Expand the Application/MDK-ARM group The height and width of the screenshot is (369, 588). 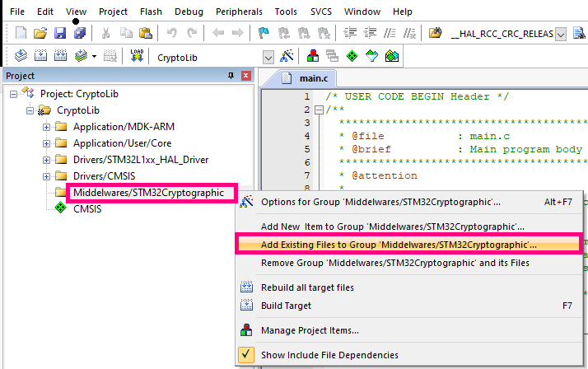pos(46,127)
